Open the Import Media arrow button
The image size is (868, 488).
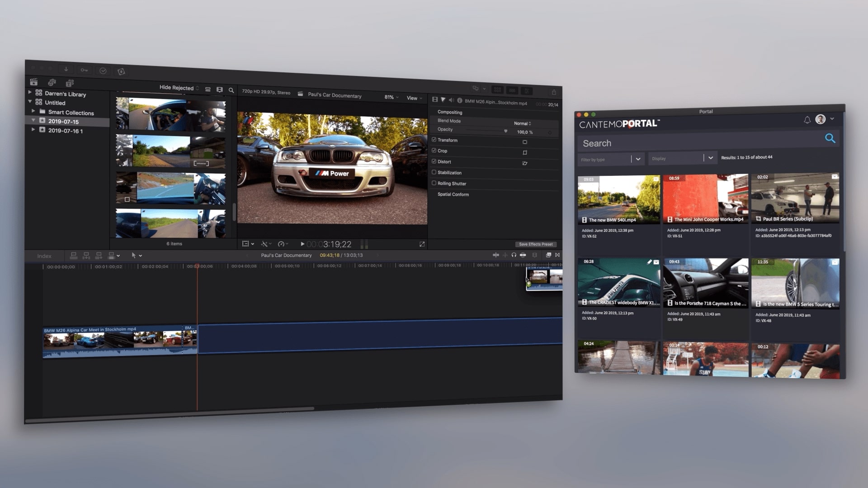(x=66, y=69)
